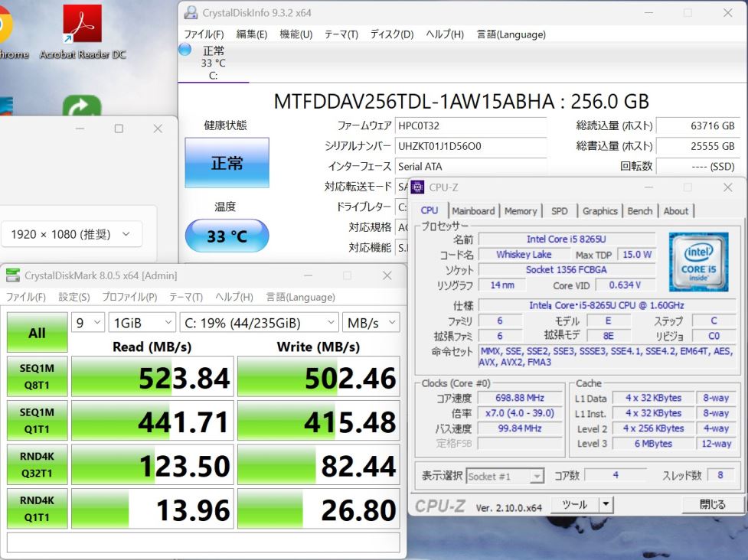Open テーマ(T) menu in CrystalDiskInfo
Image resolution: width=748 pixels, height=560 pixels.
click(341, 34)
